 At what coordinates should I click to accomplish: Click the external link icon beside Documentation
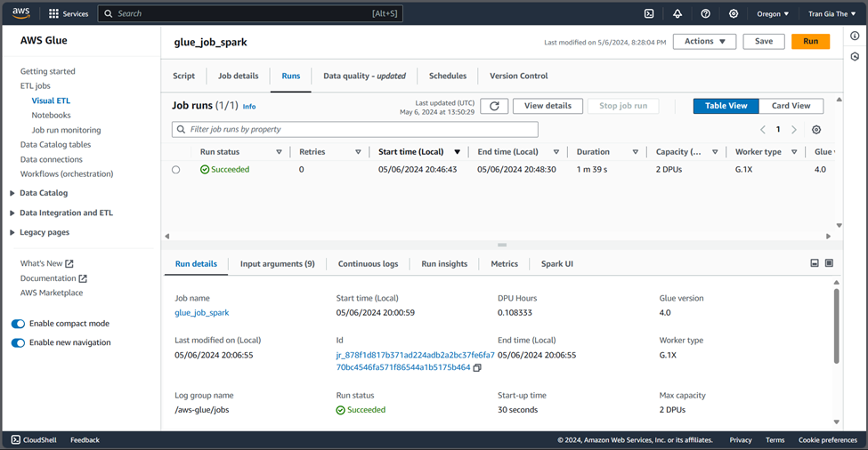point(83,278)
